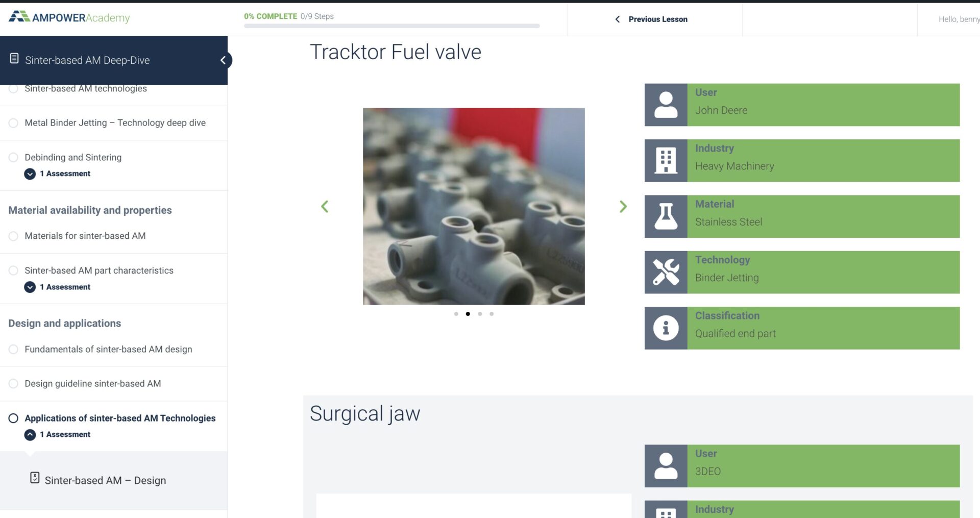
Task: Click the course document icon in the sidebar header
Action: (x=14, y=59)
